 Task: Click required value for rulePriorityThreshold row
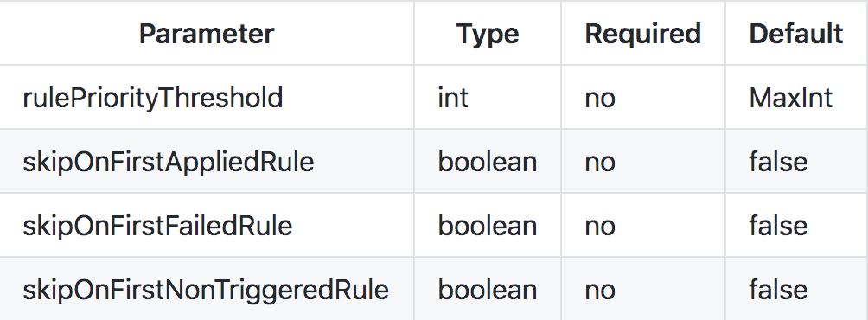point(599,99)
